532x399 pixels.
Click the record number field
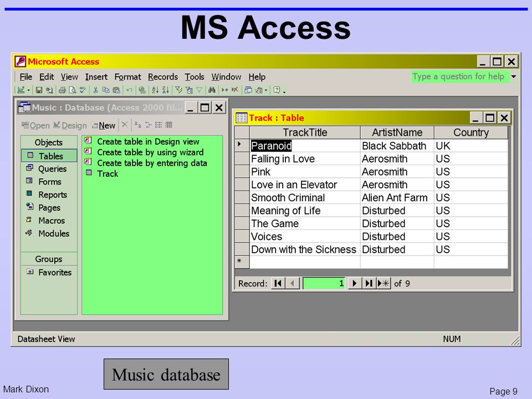tap(324, 283)
